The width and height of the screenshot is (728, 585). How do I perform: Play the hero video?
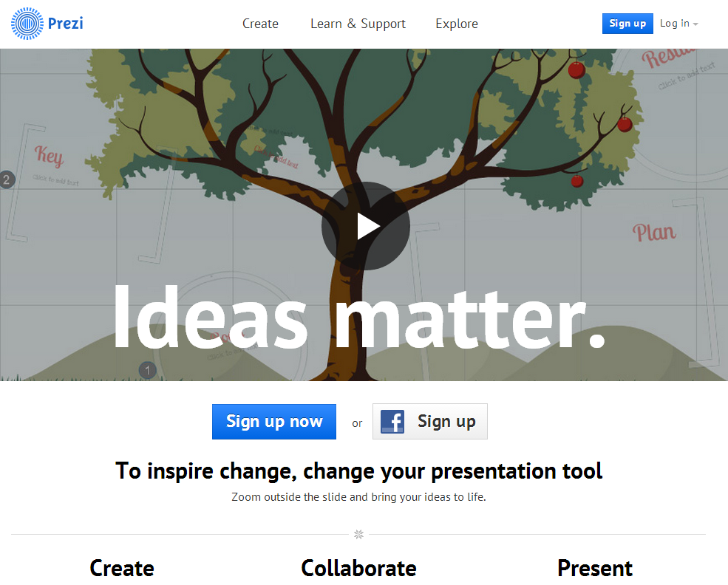pyautogui.click(x=365, y=226)
